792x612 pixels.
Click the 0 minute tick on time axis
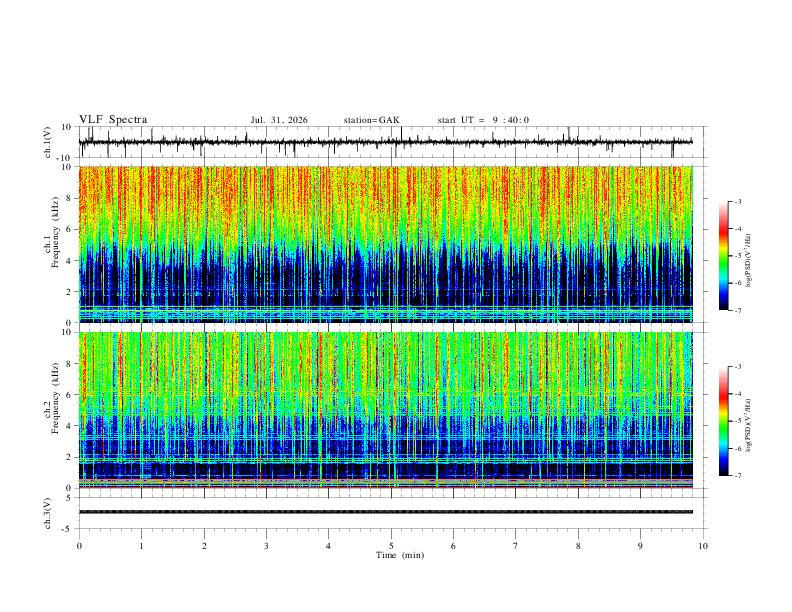click(79, 546)
